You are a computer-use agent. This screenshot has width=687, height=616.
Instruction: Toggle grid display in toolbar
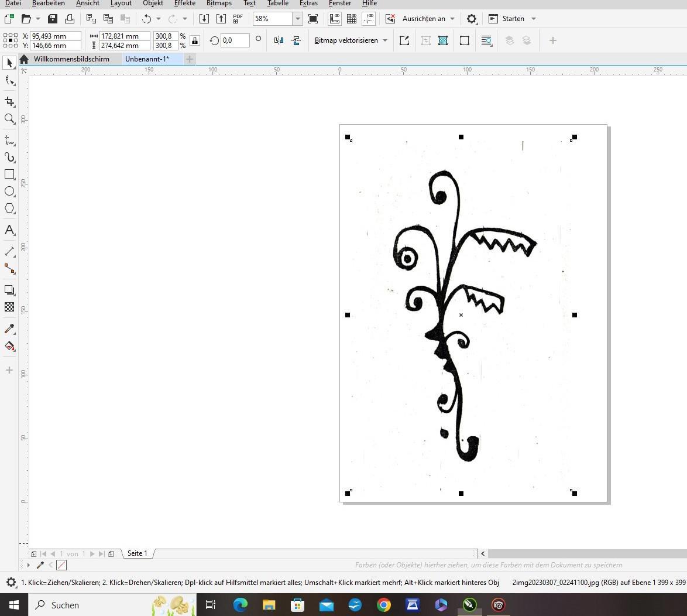tap(352, 19)
